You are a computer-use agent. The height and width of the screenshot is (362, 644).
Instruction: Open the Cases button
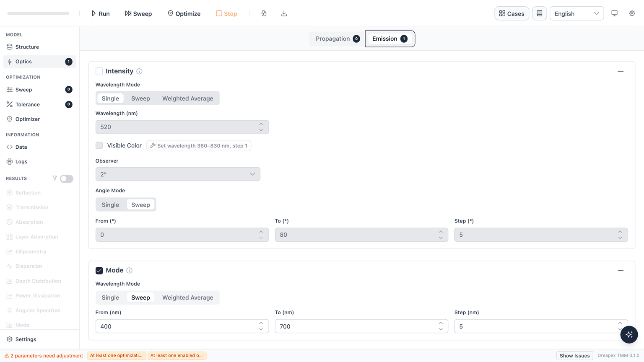click(512, 13)
